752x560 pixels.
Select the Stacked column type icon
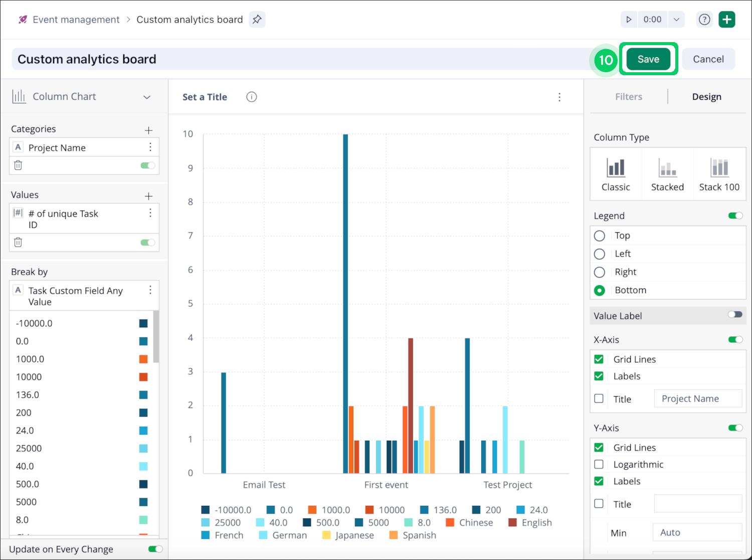click(667, 174)
